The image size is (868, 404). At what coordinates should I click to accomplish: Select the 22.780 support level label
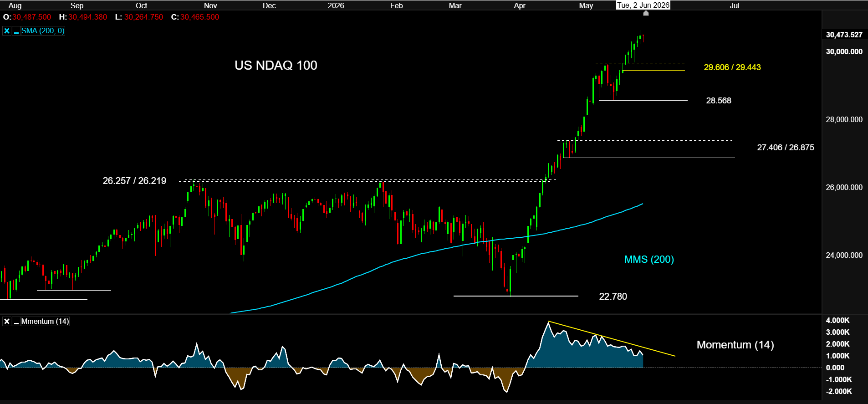point(613,297)
